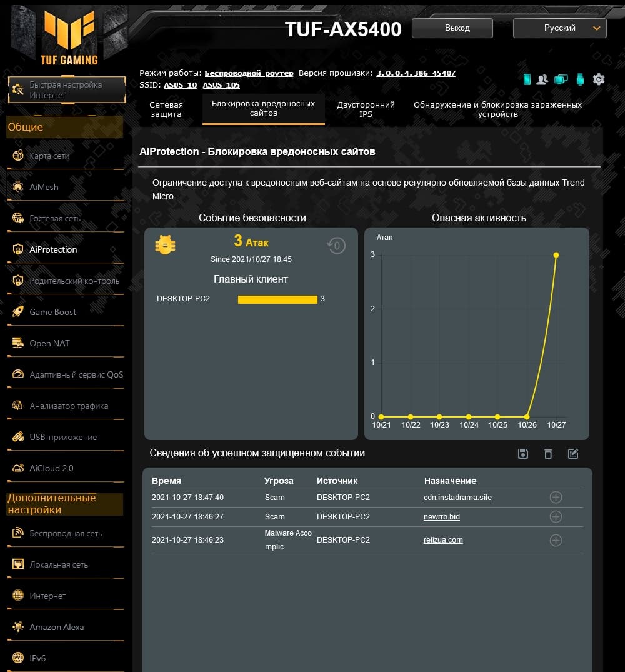Open Локальная сеть LAN icon
This screenshot has width=625, height=672.
tap(18, 564)
